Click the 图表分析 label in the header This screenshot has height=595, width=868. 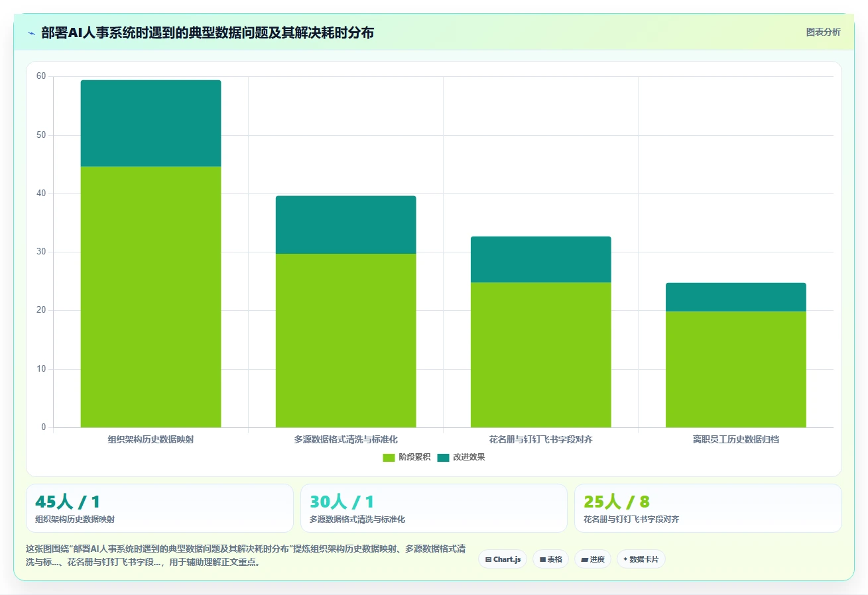tap(823, 32)
